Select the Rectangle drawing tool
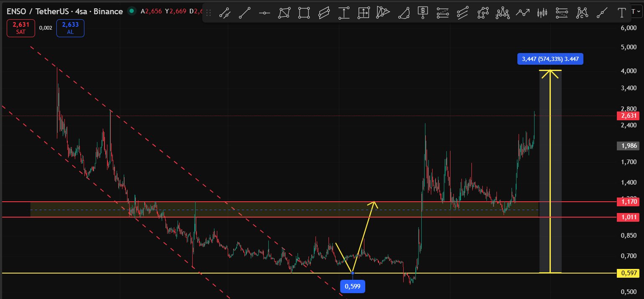This screenshot has width=644, height=299. (304, 13)
